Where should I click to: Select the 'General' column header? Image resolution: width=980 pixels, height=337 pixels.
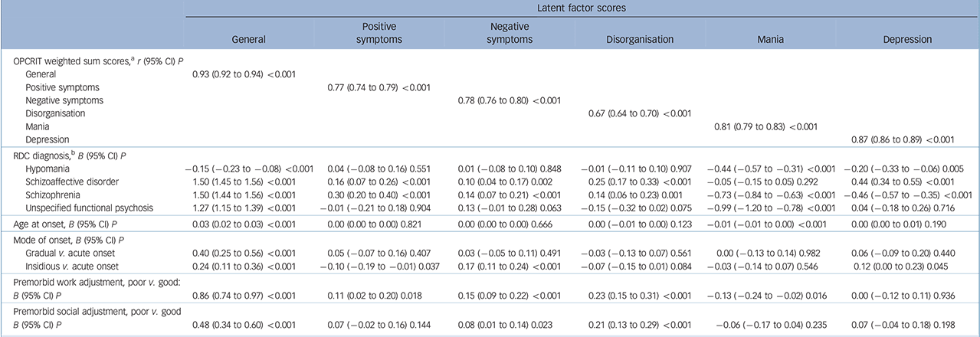(248, 38)
